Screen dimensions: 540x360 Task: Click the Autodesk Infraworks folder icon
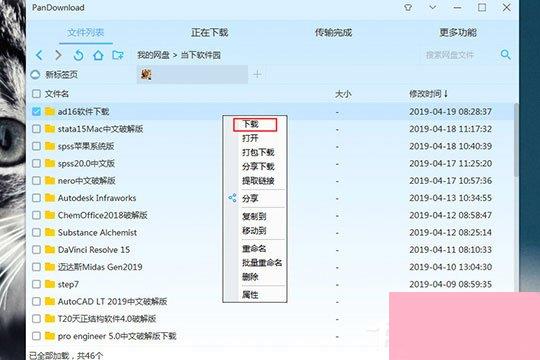50,198
